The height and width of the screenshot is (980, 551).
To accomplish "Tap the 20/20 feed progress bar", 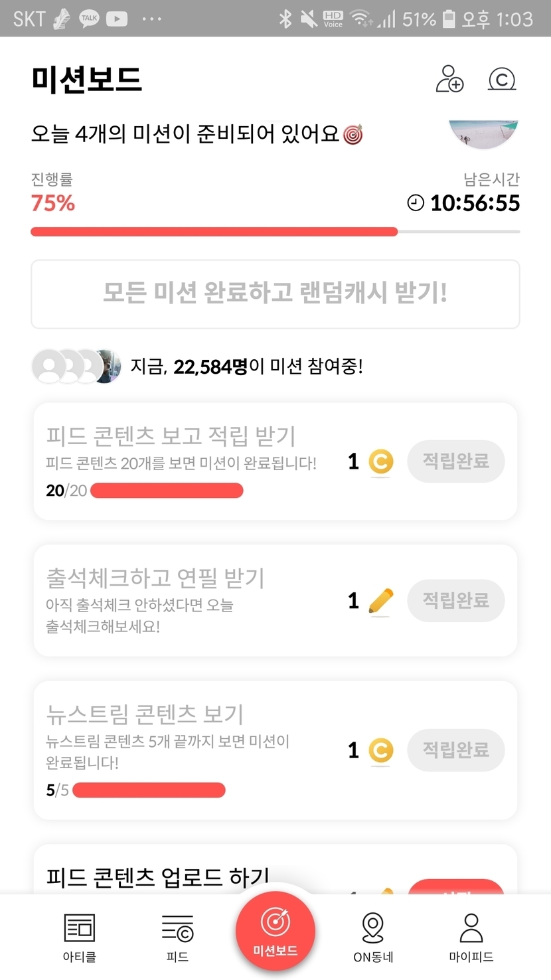I will [167, 491].
